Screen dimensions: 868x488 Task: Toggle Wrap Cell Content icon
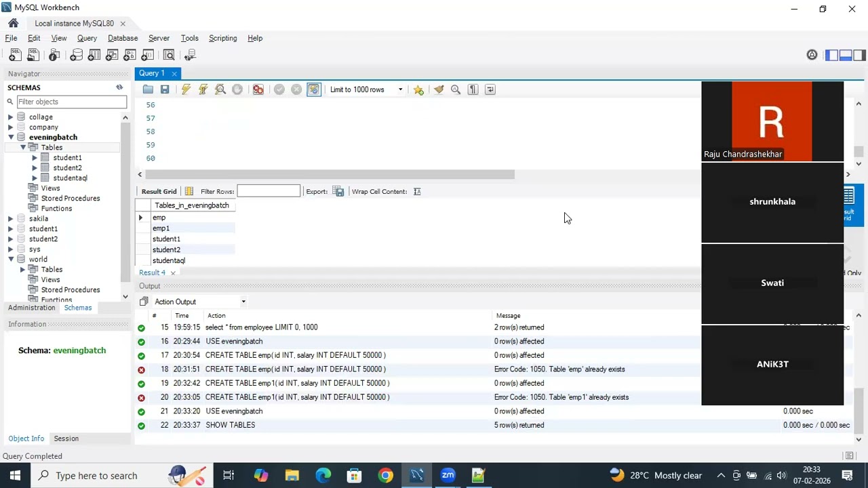[417, 192]
